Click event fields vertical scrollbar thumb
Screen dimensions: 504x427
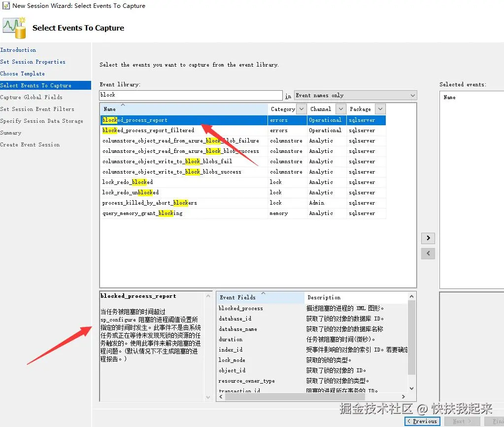411,337
